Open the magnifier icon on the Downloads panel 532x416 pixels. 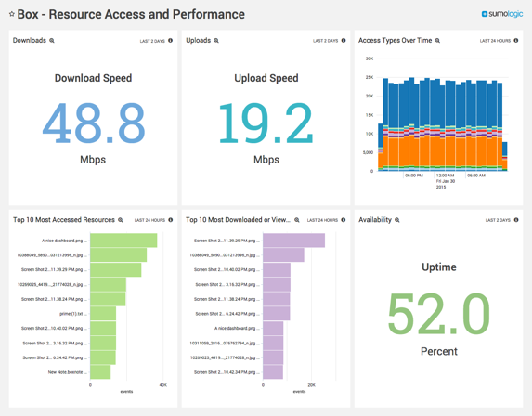(x=52, y=41)
